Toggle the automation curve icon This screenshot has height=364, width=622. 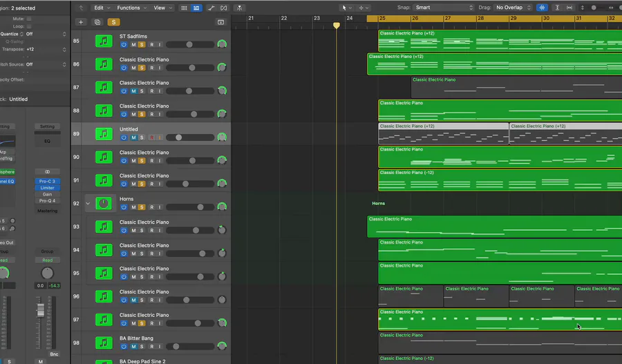[211, 8]
